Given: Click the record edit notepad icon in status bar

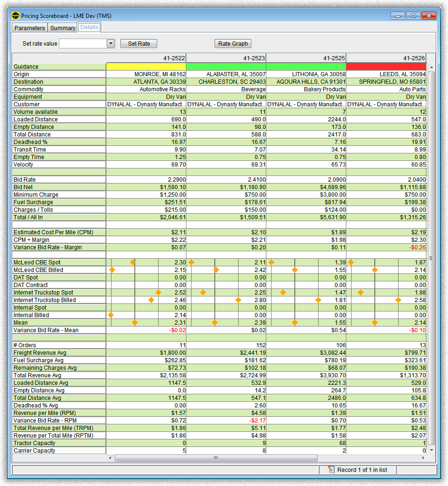Looking at the screenshot, I should tap(331, 470).
